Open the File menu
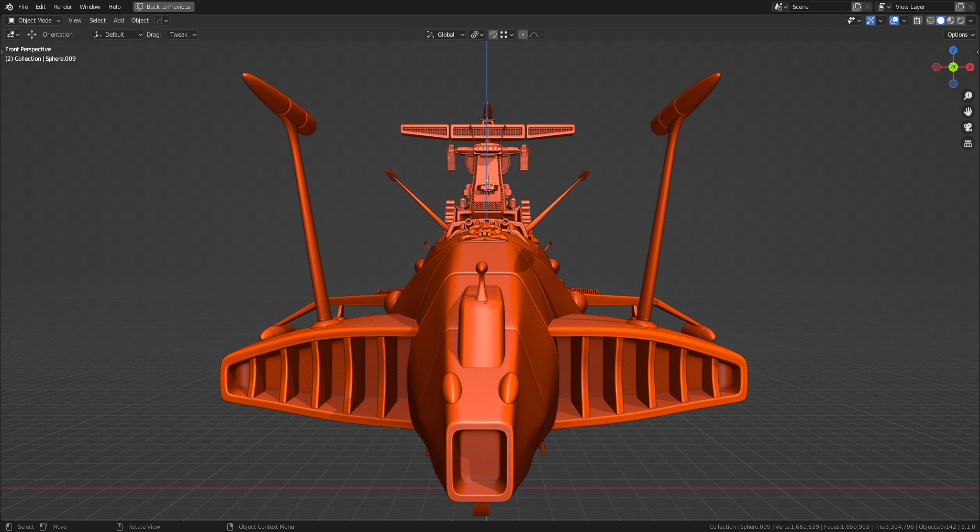This screenshot has width=980, height=532. pyautogui.click(x=23, y=7)
